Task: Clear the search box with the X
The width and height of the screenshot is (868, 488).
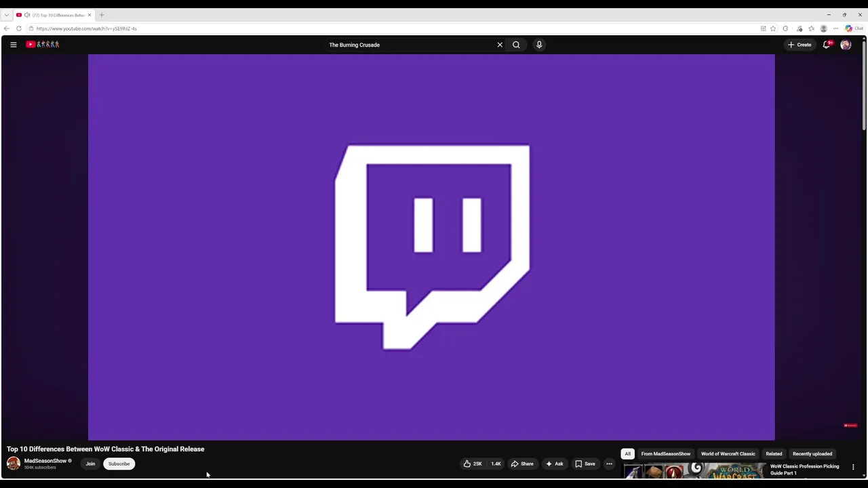Action: (500, 45)
